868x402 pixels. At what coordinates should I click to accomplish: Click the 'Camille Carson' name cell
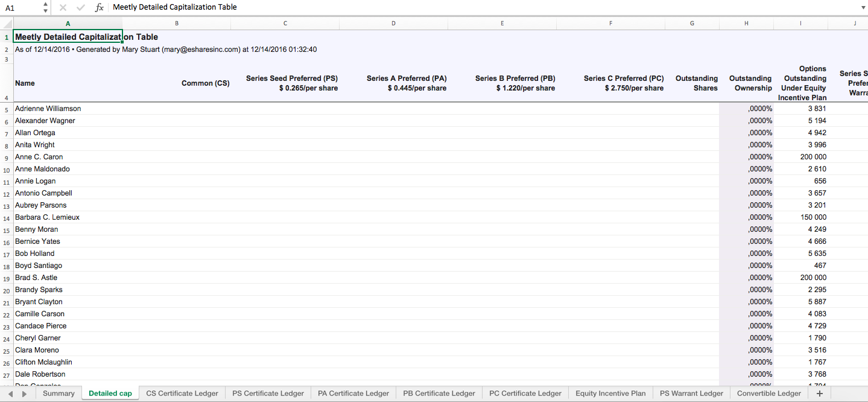click(68, 314)
